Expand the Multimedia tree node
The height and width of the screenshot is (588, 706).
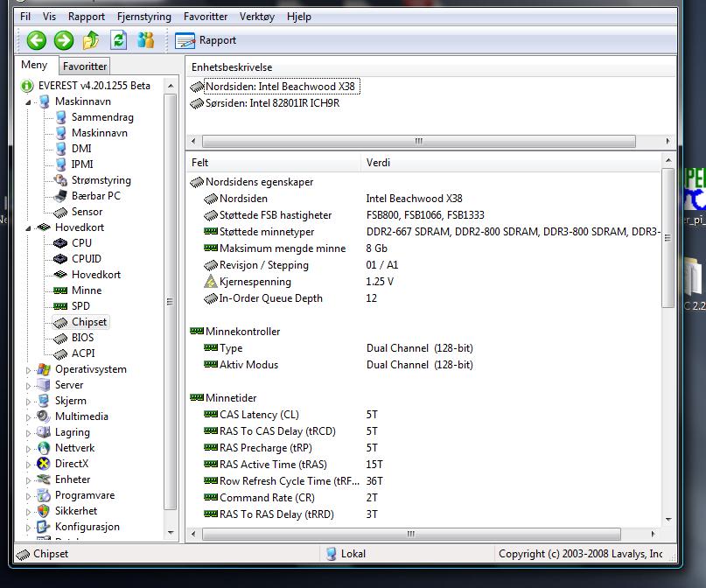tap(28, 417)
